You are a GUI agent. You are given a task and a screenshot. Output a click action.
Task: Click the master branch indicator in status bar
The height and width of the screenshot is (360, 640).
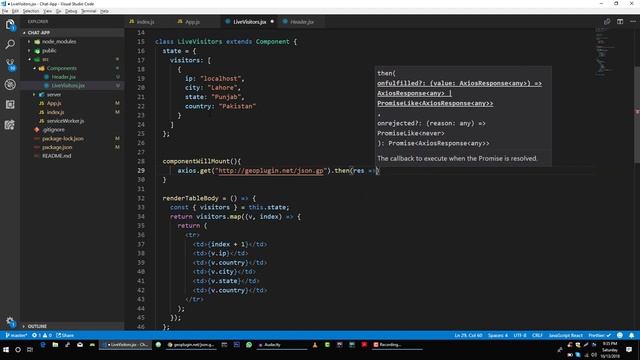coord(16,335)
